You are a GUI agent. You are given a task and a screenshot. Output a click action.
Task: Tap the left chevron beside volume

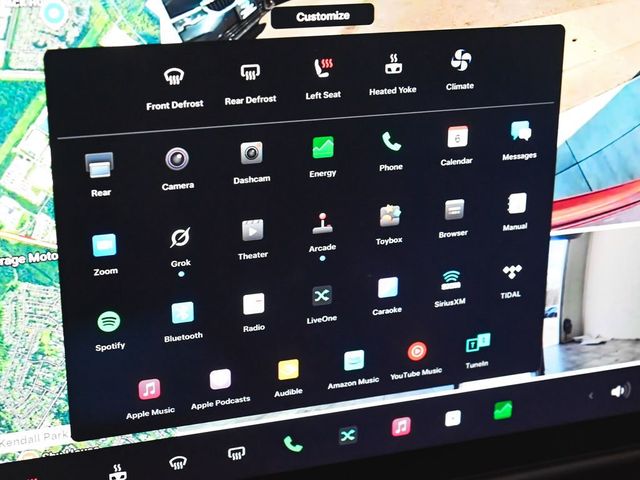pyautogui.click(x=591, y=396)
